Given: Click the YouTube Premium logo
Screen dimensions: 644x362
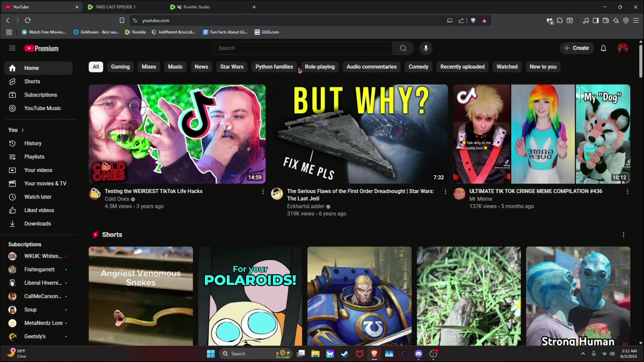Looking at the screenshot, I should (x=42, y=48).
